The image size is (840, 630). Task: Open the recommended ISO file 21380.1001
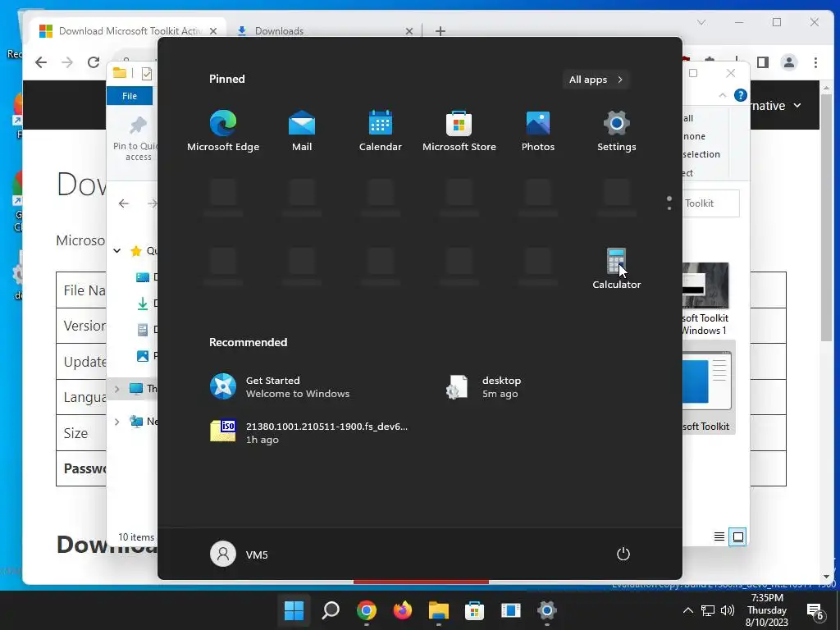(x=308, y=432)
